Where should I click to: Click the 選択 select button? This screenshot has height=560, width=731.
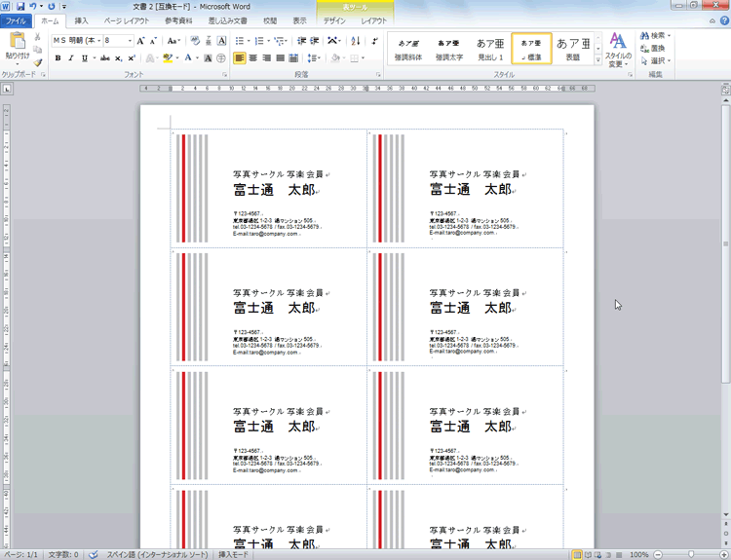(x=656, y=61)
